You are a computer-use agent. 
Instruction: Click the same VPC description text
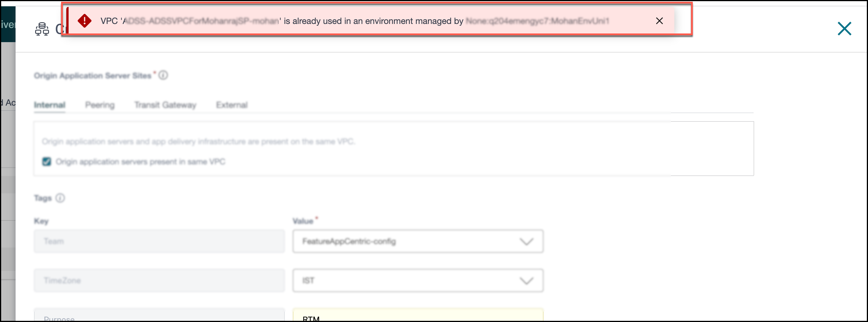[x=198, y=141]
